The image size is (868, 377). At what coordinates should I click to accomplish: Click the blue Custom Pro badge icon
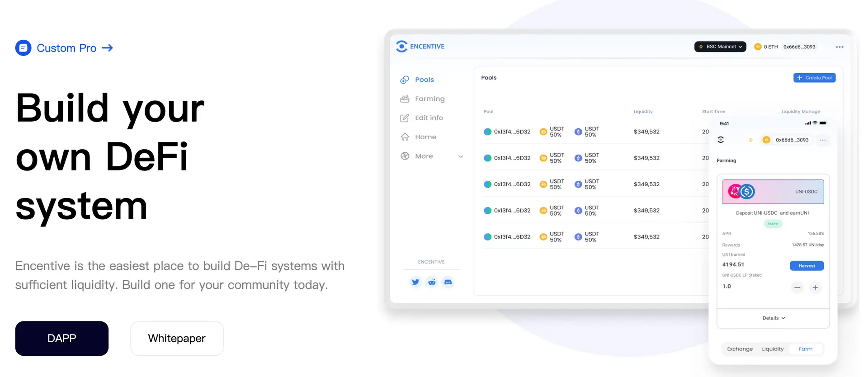click(23, 48)
